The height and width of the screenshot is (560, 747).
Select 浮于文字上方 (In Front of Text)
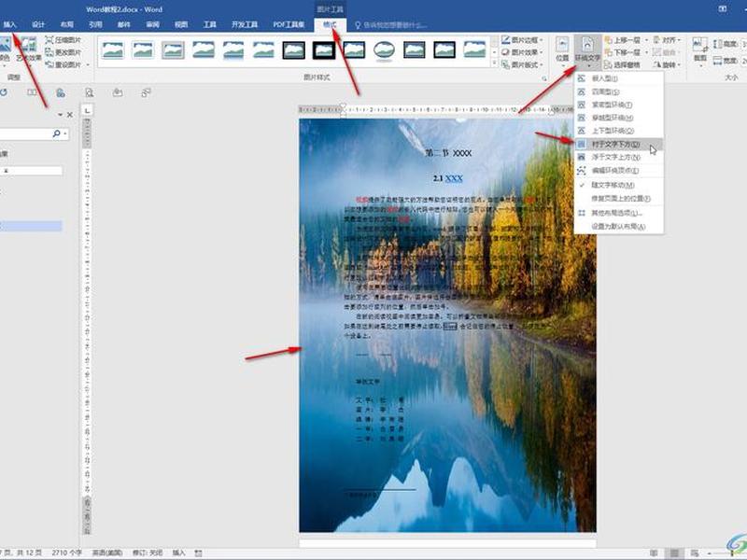coord(619,157)
